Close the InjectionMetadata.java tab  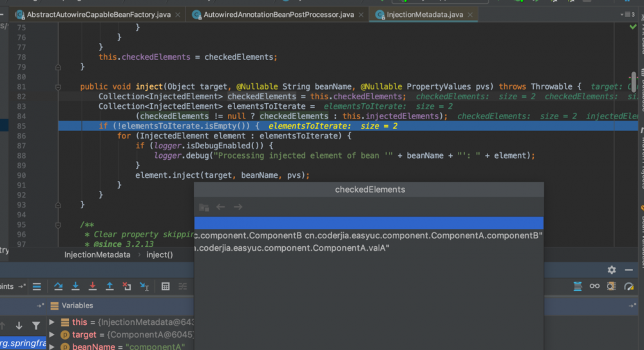pyautogui.click(x=470, y=15)
